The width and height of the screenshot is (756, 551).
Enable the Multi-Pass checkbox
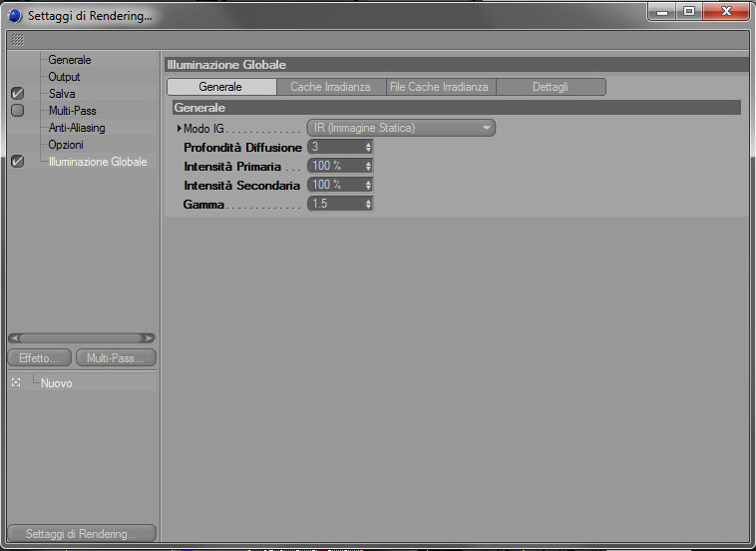[17, 111]
